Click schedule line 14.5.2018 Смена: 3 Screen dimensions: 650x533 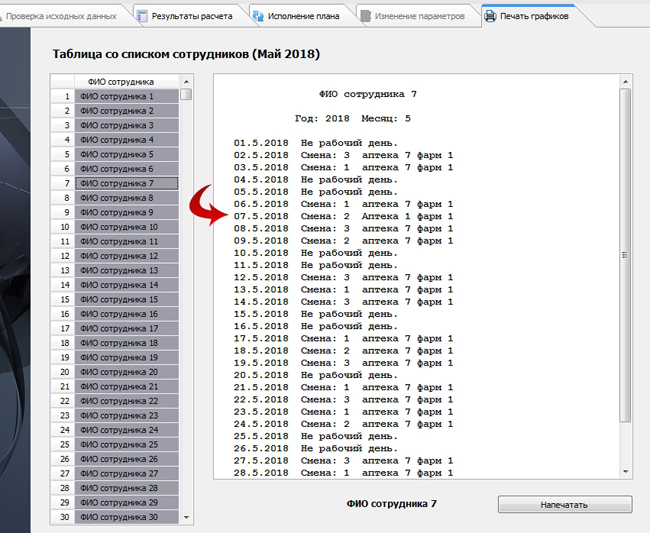pos(343,302)
